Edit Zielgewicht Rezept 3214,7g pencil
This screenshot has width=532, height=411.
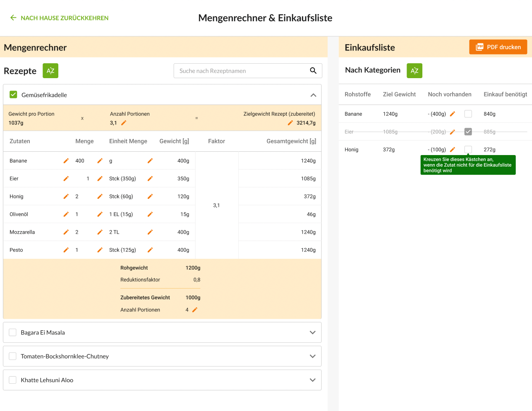coord(290,123)
